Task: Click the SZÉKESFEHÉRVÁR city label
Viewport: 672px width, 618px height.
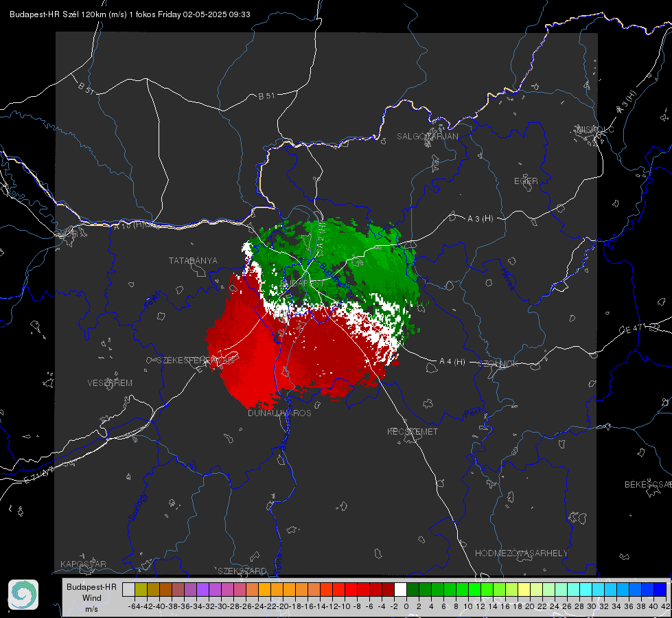Action: click(x=196, y=360)
